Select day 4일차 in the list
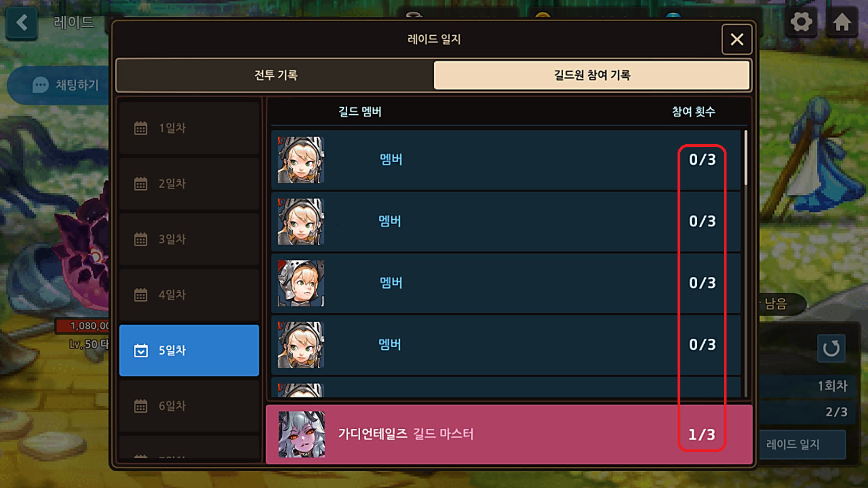 pyautogui.click(x=189, y=295)
